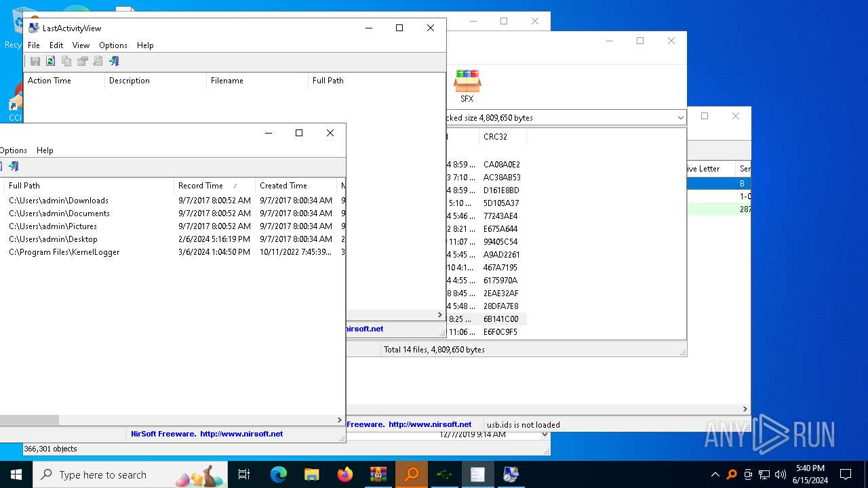Open the notification center icon
The image size is (868, 488).
846,474
